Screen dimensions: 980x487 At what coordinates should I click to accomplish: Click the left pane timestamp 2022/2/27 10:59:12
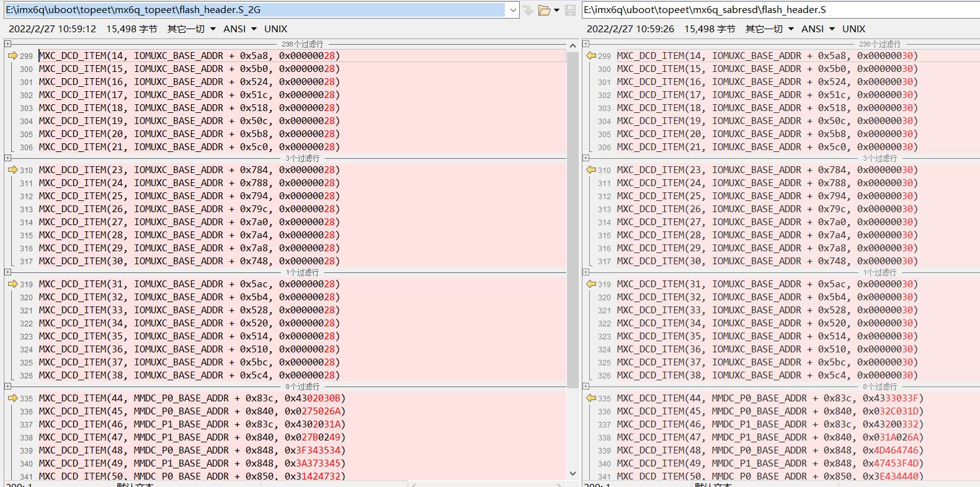tap(52, 29)
